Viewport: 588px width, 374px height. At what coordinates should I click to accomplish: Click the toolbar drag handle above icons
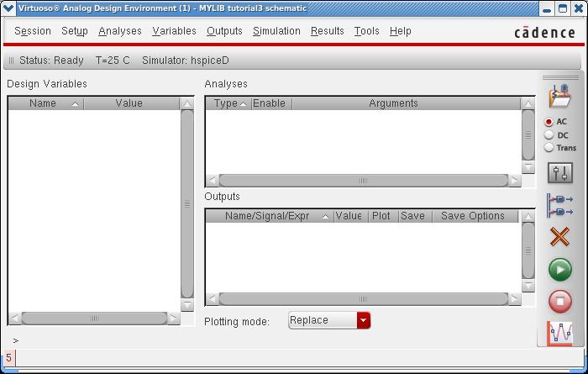click(x=560, y=77)
